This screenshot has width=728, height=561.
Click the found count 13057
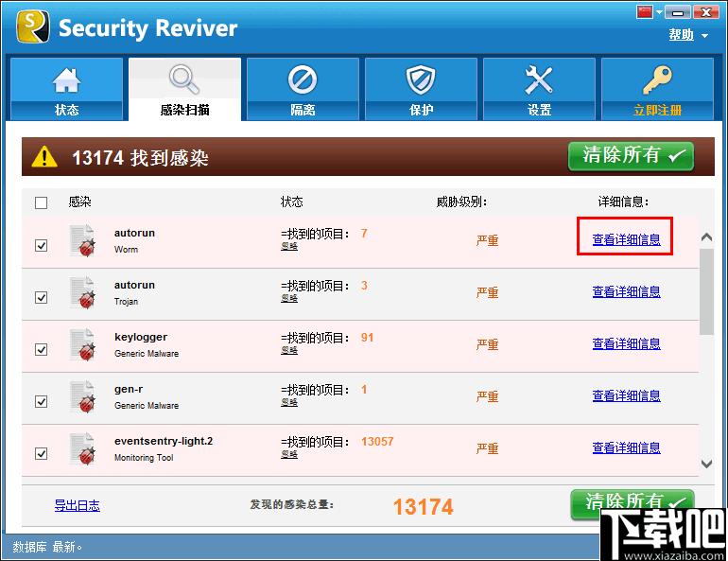pyautogui.click(x=377, y=441)
